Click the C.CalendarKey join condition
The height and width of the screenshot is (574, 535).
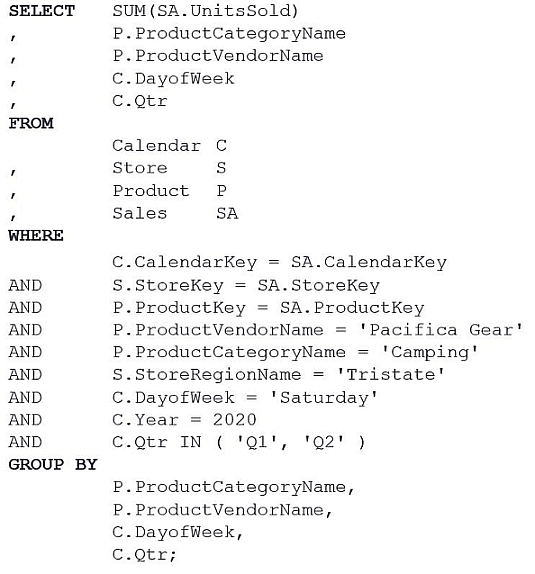pos(279,262)
